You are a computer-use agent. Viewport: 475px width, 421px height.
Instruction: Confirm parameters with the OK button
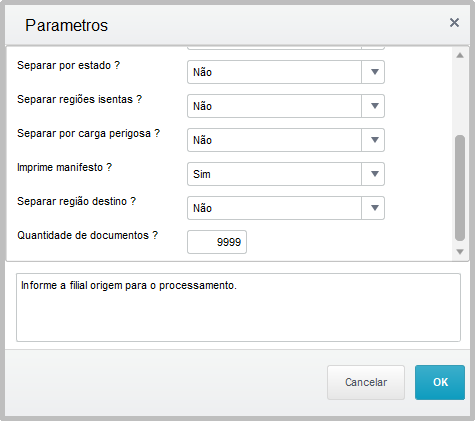point(440,382)
